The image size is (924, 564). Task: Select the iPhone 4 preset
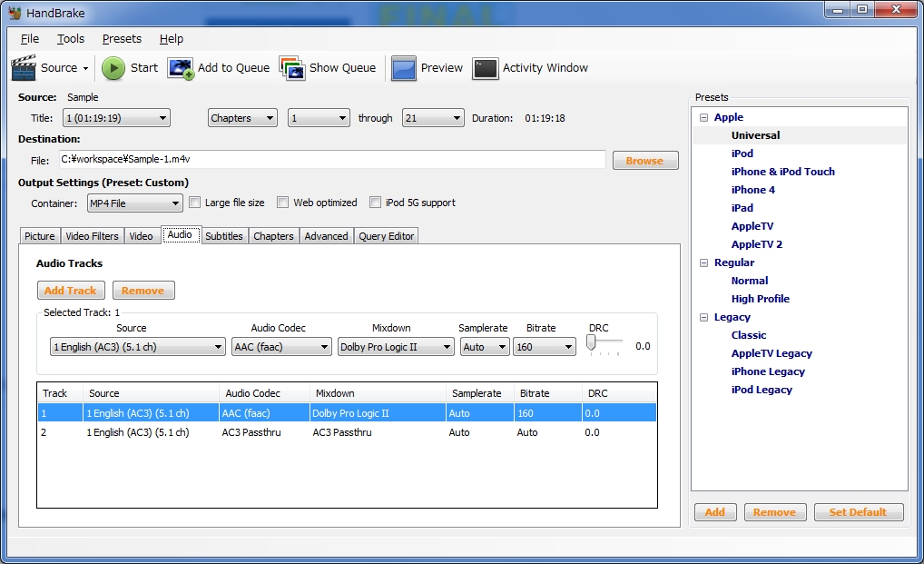753,190
